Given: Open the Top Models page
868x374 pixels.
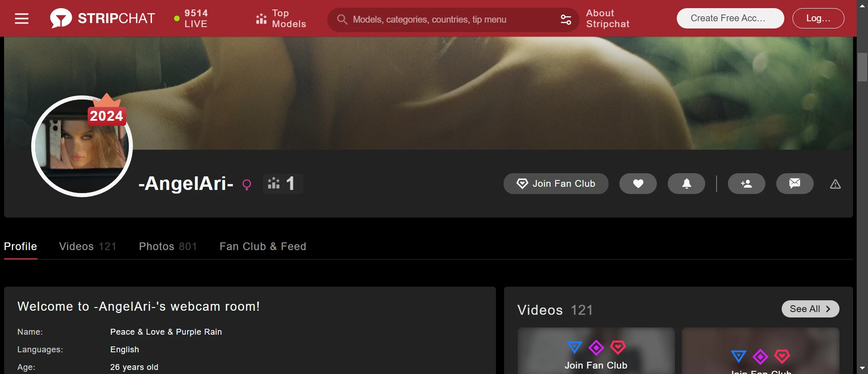Looking at the screenshot, I should (x=281, y=19).
